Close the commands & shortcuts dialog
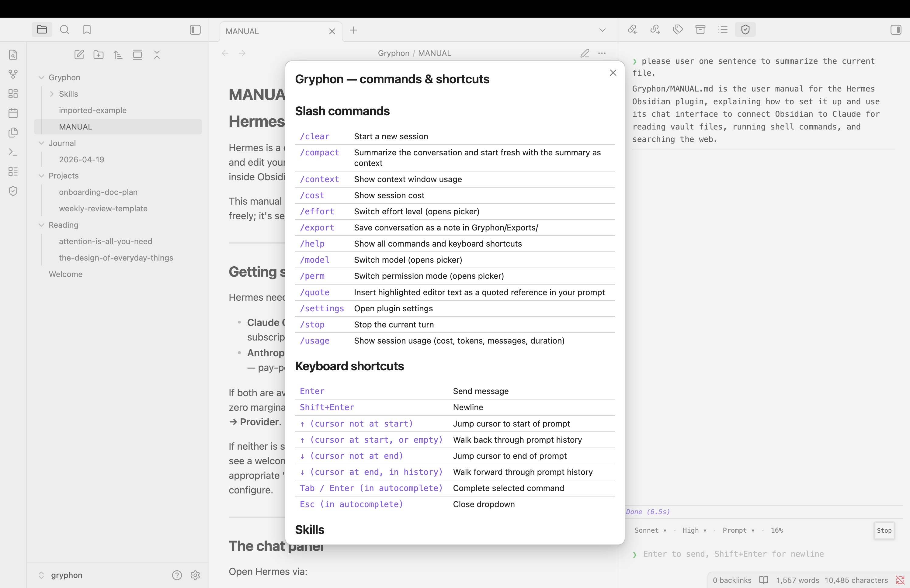The width and height of the screenshot is (910, 588). 613,73
